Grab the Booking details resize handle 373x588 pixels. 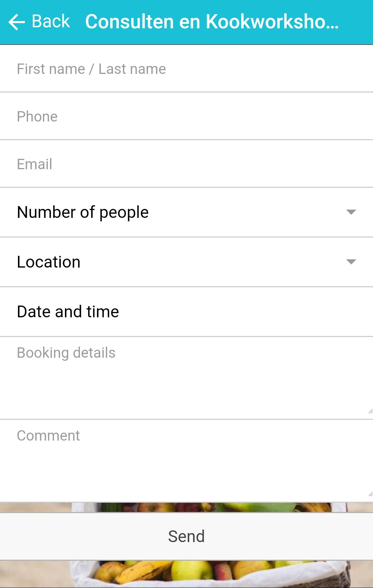pos(370,411)
